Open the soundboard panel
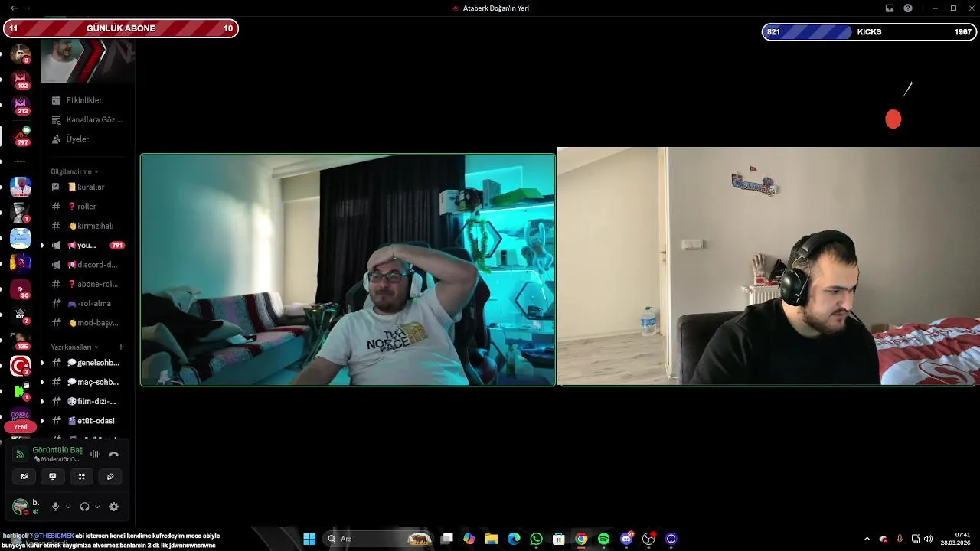The image size is (980, 551). click(110, 476)
